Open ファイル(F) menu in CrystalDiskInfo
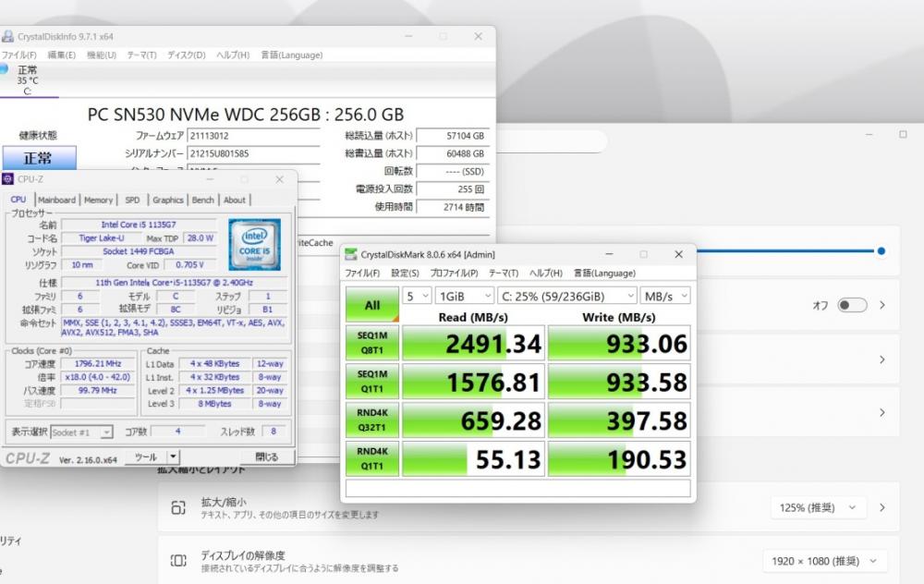The width and height of the screenshot is (924, 584). click(x=18, y=55)
